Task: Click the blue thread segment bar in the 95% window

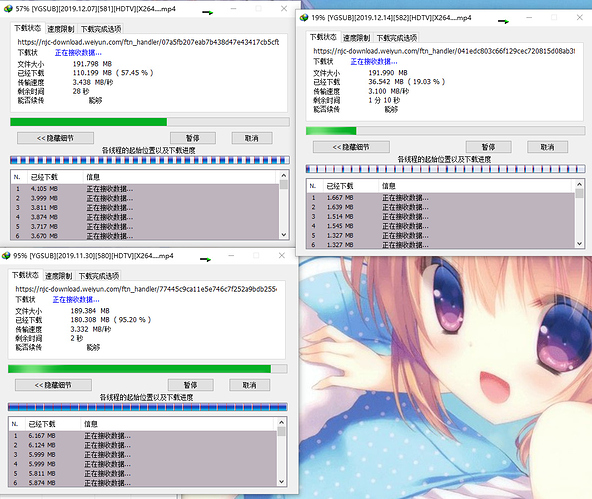Action: point(148,407)
